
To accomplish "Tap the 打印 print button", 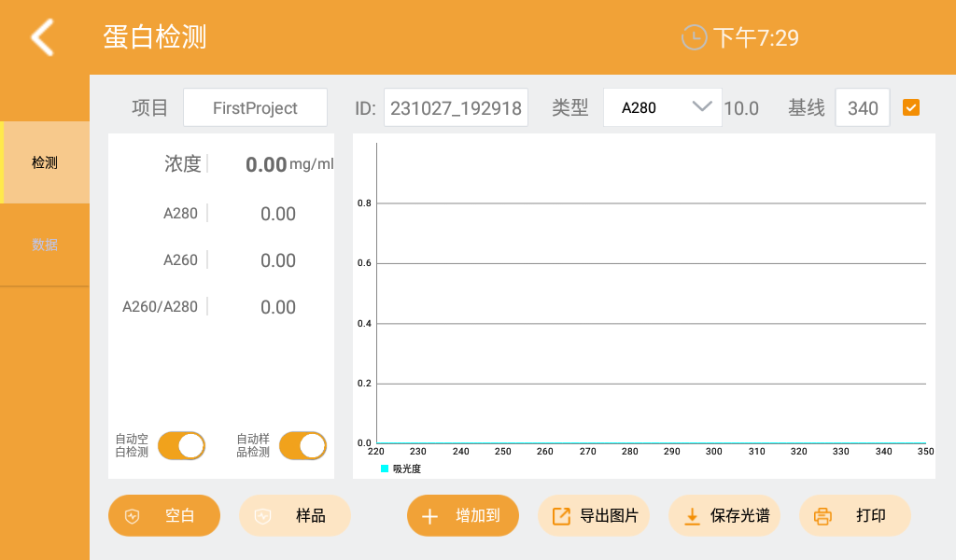I will click(854, 515).
